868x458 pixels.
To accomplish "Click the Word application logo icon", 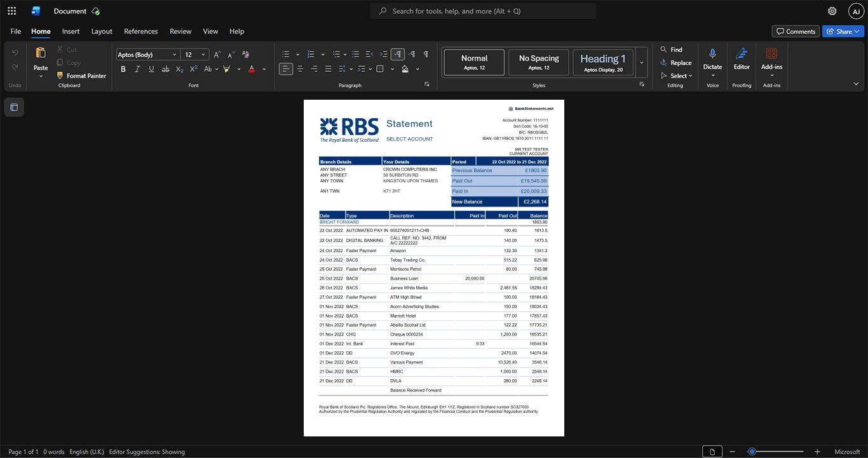I will tap(36, 11).
